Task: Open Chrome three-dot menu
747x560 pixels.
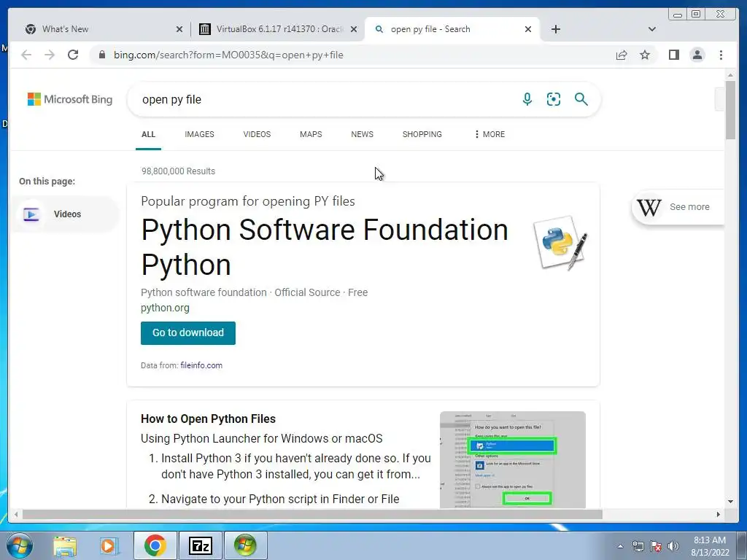Action: point(721,55)
